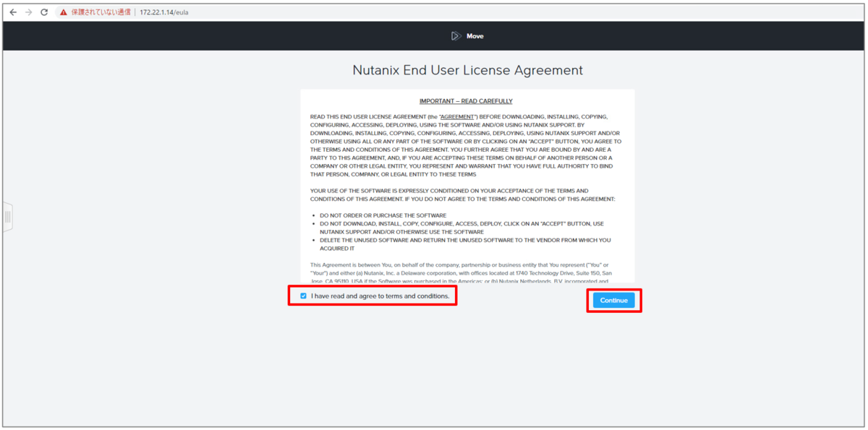
Task: Click the left edge side panel handle
Action: coord(7,217)
